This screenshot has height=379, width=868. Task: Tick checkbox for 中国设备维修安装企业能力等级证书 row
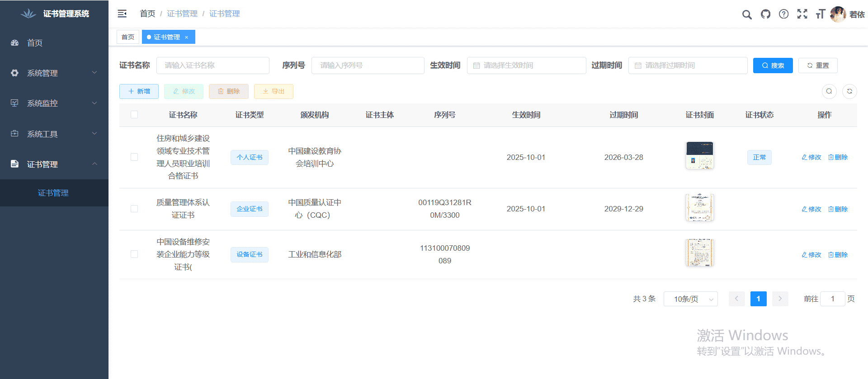point(134,254)
